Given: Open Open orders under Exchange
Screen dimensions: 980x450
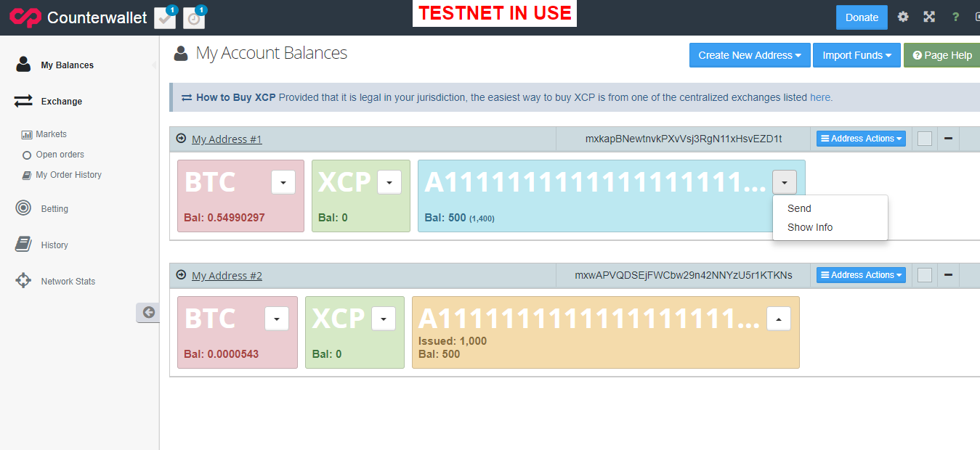Looking at the screenshot, I should pos(60,155).
